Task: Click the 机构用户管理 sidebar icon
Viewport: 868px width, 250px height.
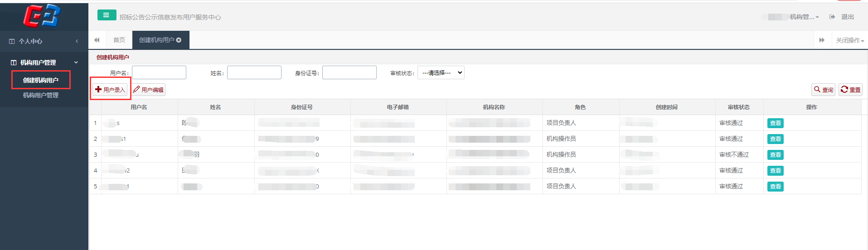Action: tap(14, 62)
